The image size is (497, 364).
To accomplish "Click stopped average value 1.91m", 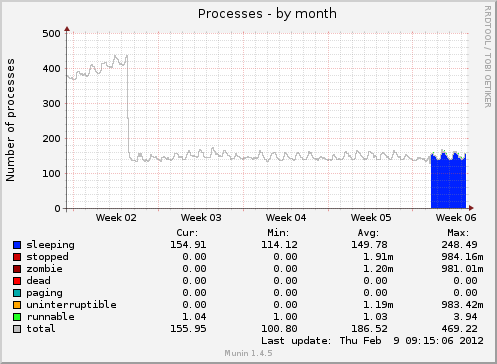I will click(378, 257).
